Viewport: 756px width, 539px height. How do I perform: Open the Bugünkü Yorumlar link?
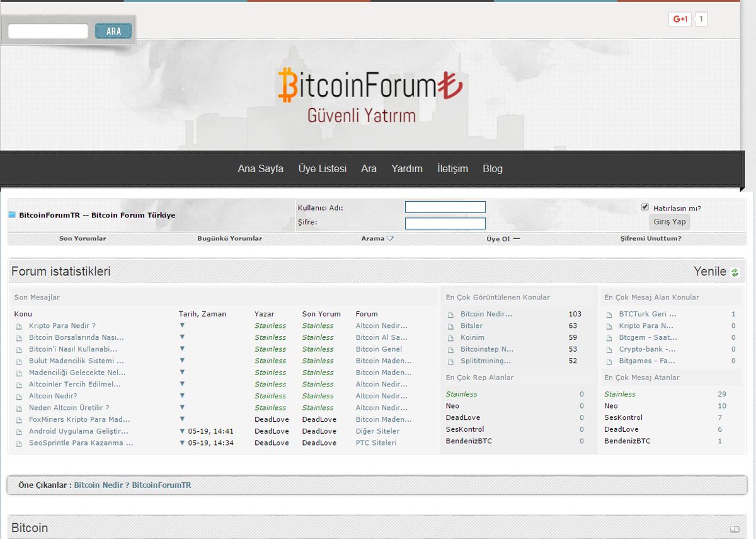(x=229, y=238)
